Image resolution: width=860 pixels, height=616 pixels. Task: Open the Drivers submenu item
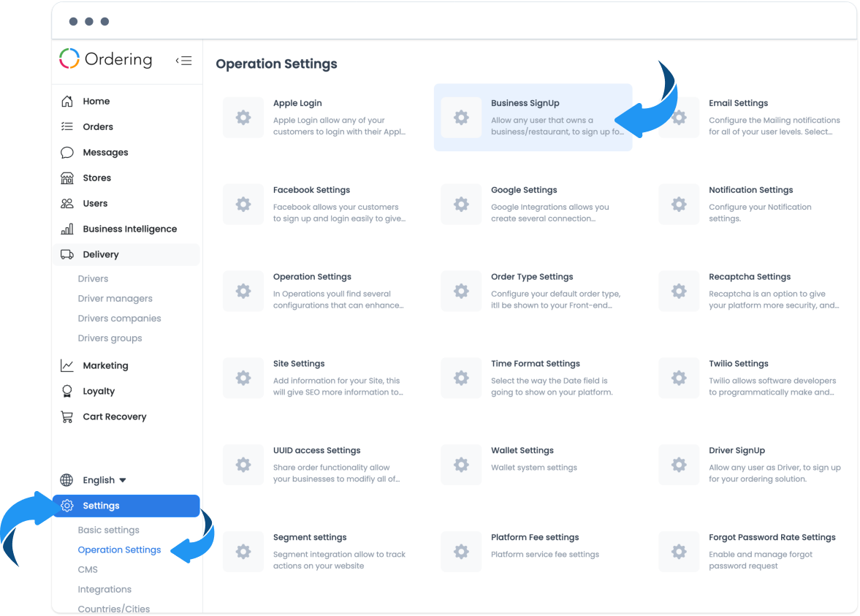(94, 278)
